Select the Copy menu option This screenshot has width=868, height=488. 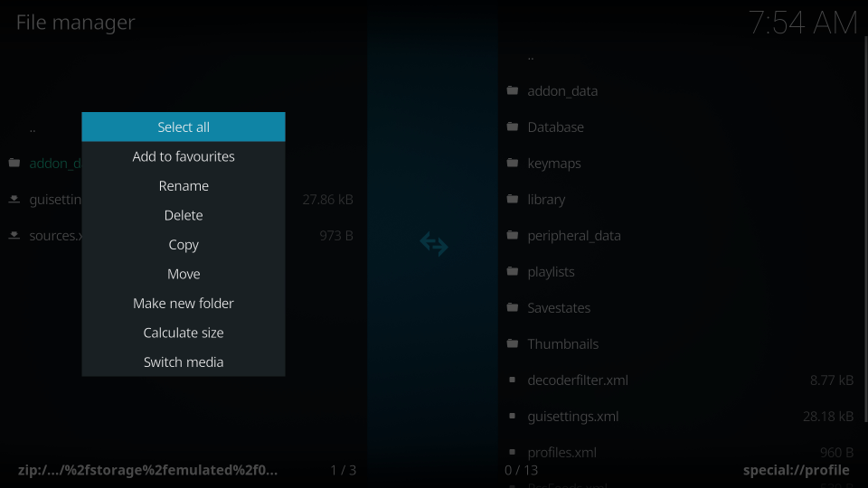tap(184, 245)
